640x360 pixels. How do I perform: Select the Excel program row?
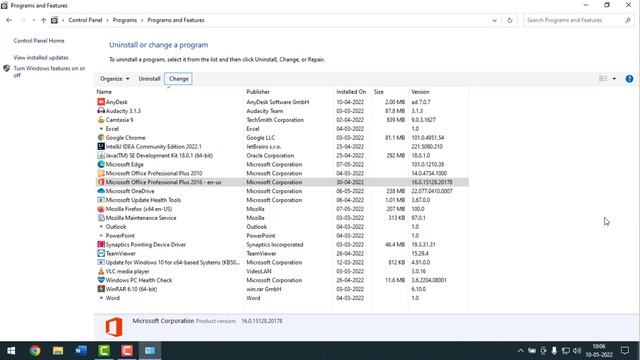pos(282,129)
